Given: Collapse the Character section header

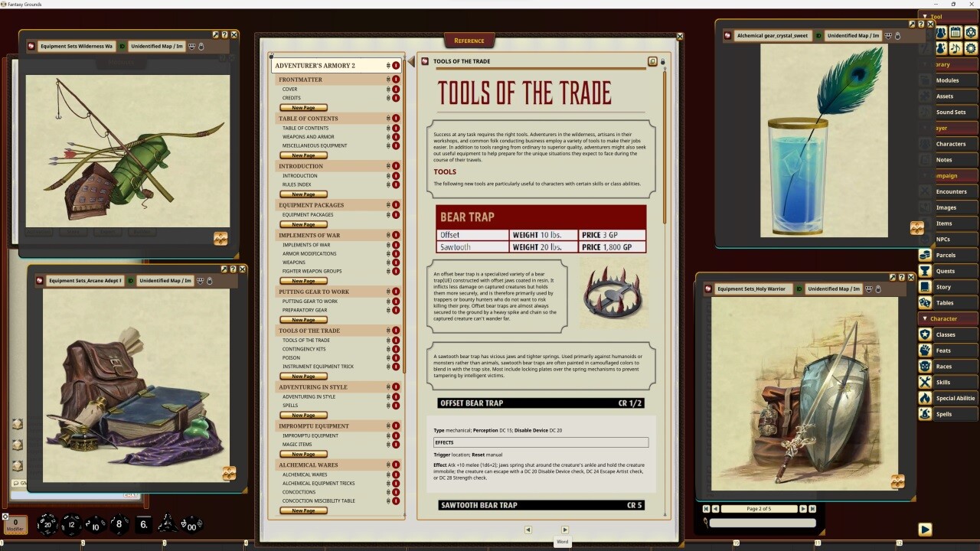Looking at the screenshot, I should coord(926,318).
